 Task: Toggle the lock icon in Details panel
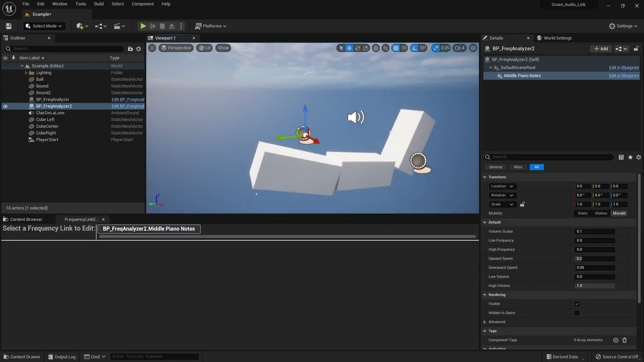[x=636, y=49]
